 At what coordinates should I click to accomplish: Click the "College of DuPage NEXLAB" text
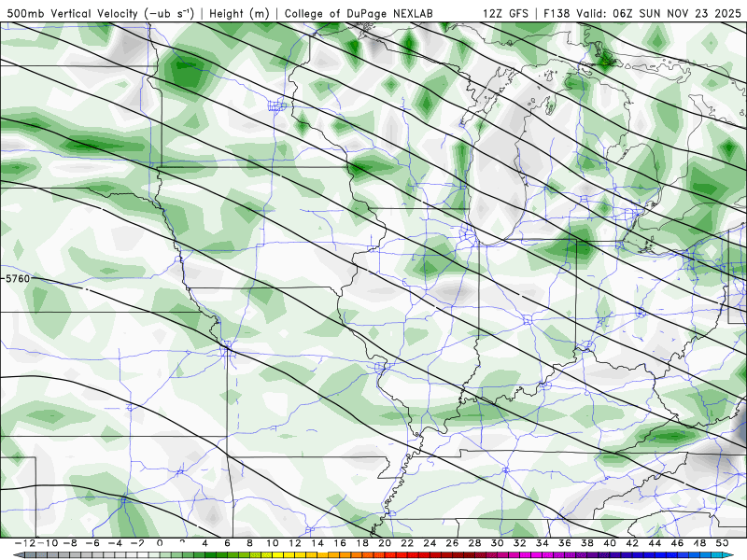click(x=359, y=13)
